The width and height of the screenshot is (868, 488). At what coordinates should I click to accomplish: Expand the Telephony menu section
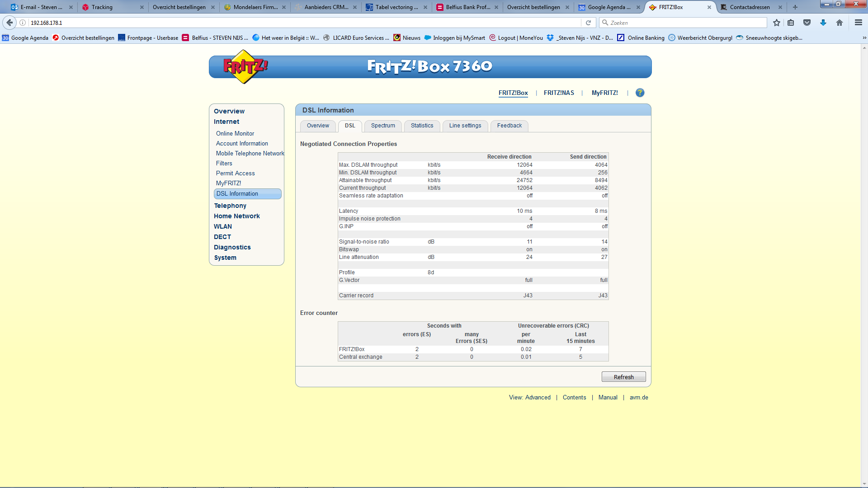(230, 206)
